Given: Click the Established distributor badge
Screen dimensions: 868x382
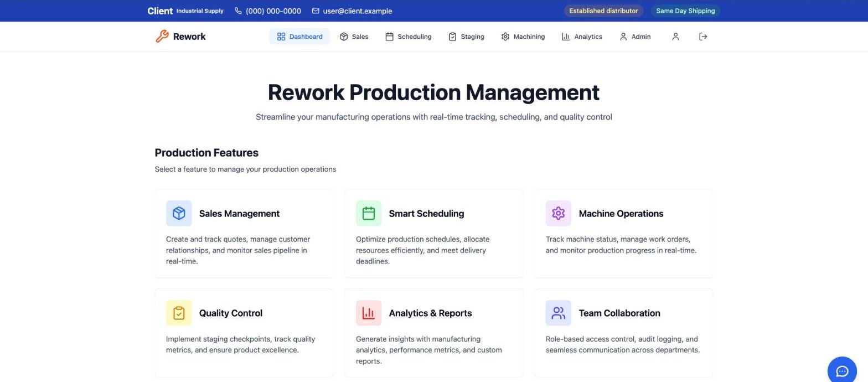Looking at the screenshot, I should pos(603,11).
